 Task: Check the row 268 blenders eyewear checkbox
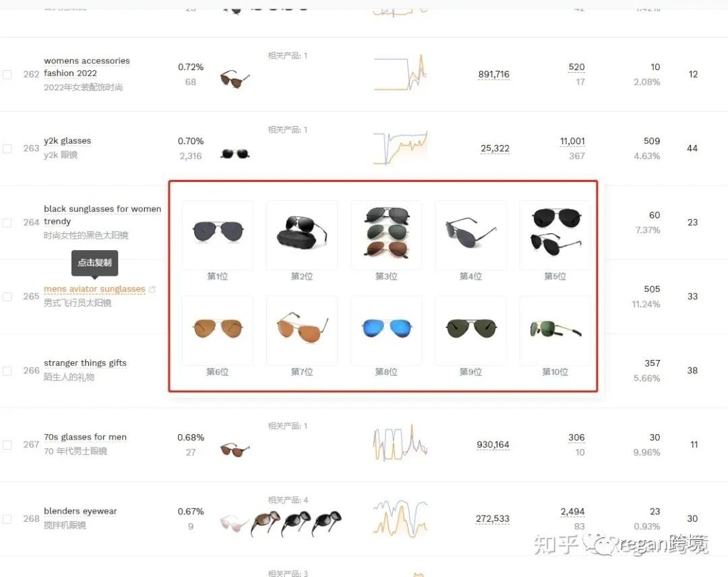[7, 519]
